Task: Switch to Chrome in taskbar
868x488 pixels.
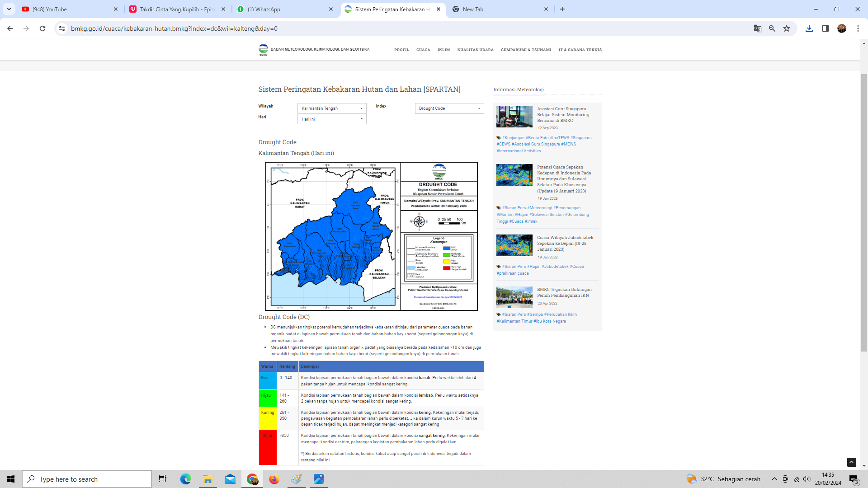Action: (252, 479)
